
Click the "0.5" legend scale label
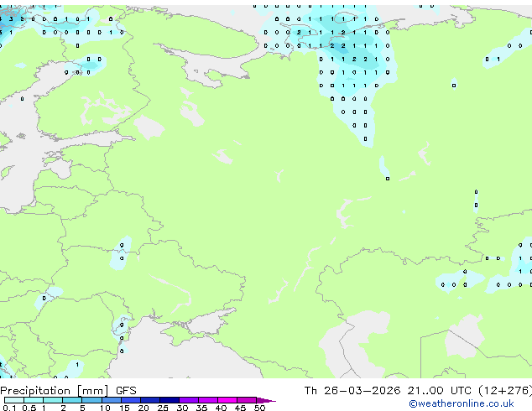29,408
